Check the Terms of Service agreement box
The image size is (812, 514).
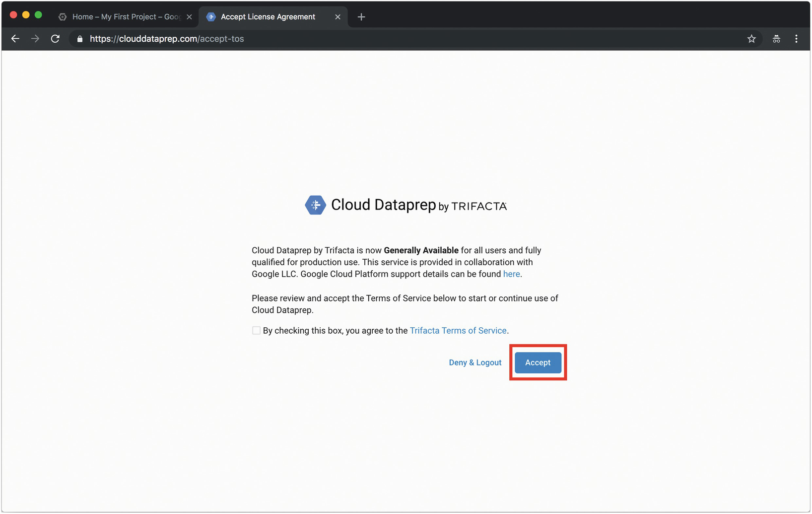point(256,331)
